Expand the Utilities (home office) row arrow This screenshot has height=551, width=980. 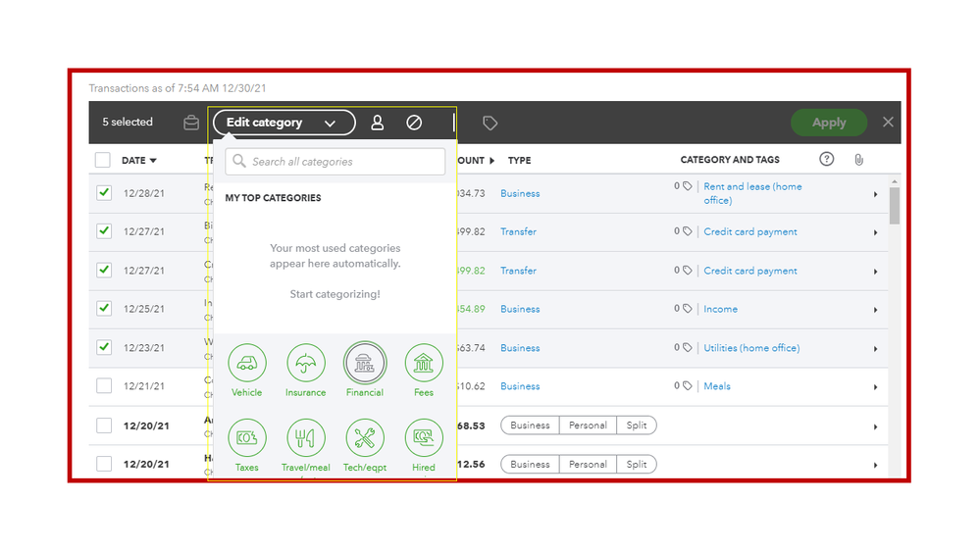click(x=876, y=349)
